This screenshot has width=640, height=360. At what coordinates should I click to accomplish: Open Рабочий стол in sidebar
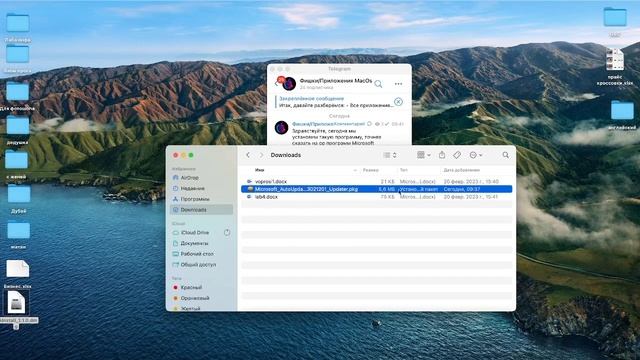tap(193, 254)
